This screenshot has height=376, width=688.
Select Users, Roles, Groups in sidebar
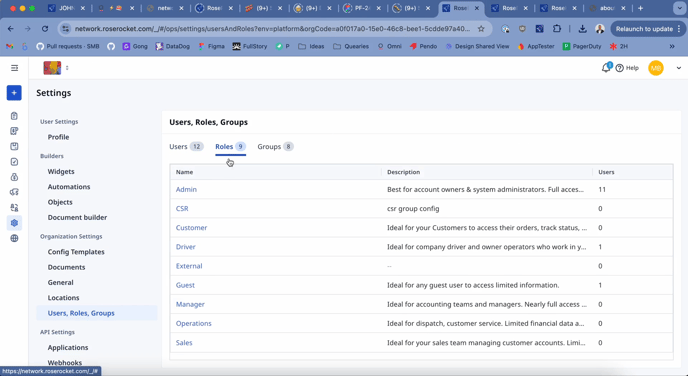tap(97, 313)
